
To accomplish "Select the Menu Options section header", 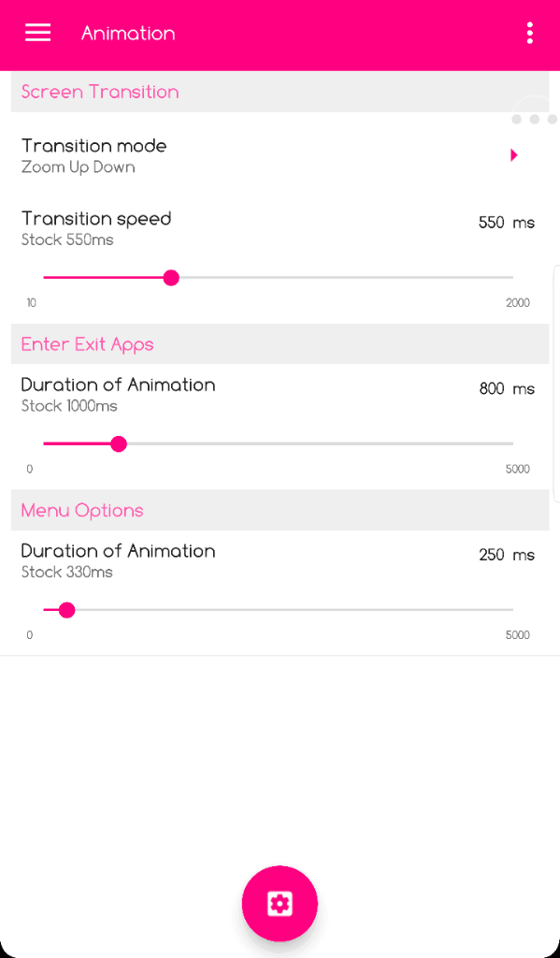I will [x=280, y=510].
